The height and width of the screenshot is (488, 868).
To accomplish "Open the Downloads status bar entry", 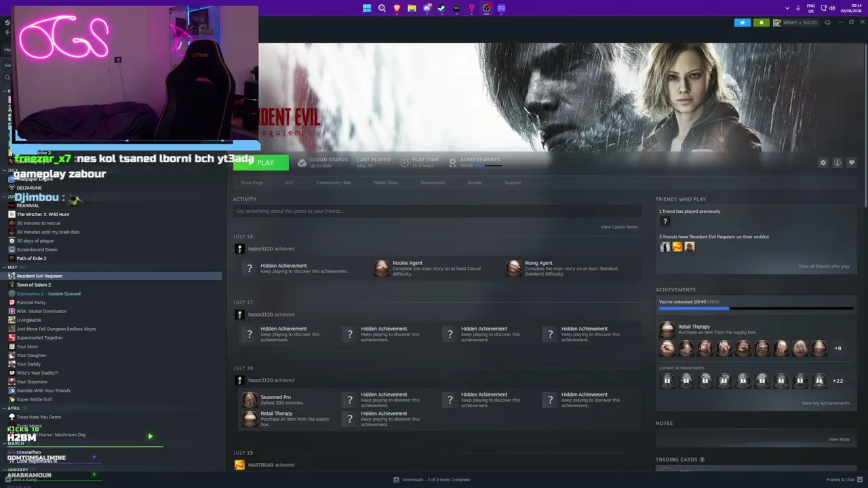I will pos(431,480).
